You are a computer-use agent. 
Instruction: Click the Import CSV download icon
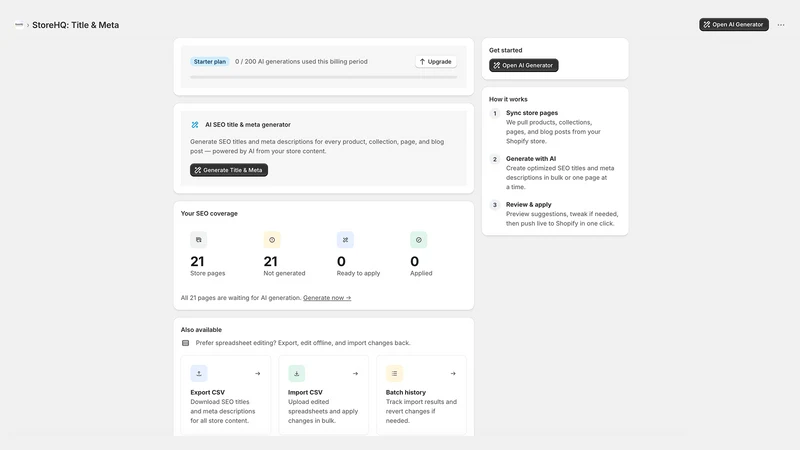point(296,373)
